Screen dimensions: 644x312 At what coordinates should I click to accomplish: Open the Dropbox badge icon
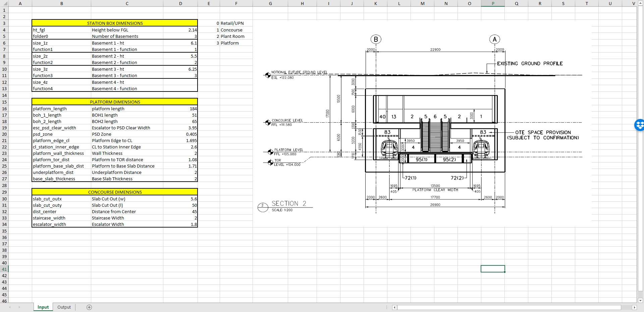[x=640, y=125]
